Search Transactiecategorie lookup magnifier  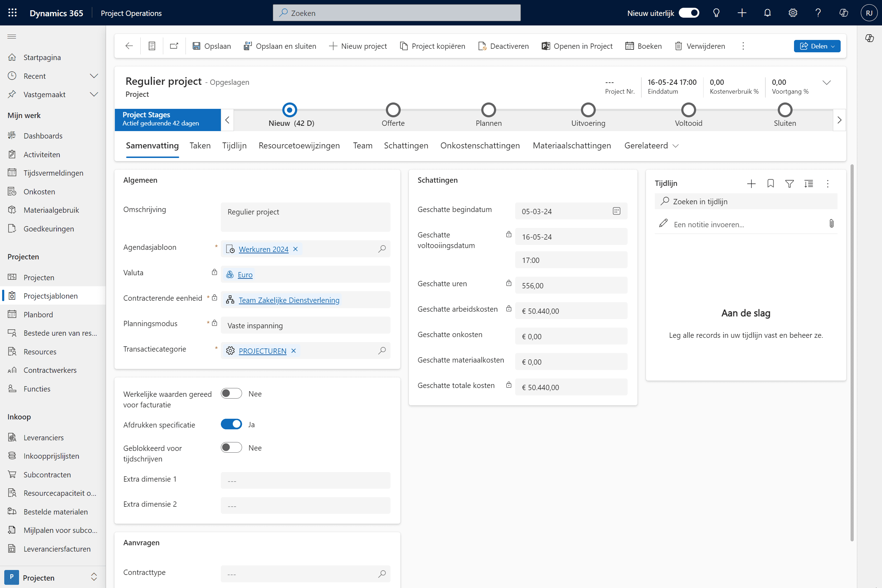[x=382, y=351]
